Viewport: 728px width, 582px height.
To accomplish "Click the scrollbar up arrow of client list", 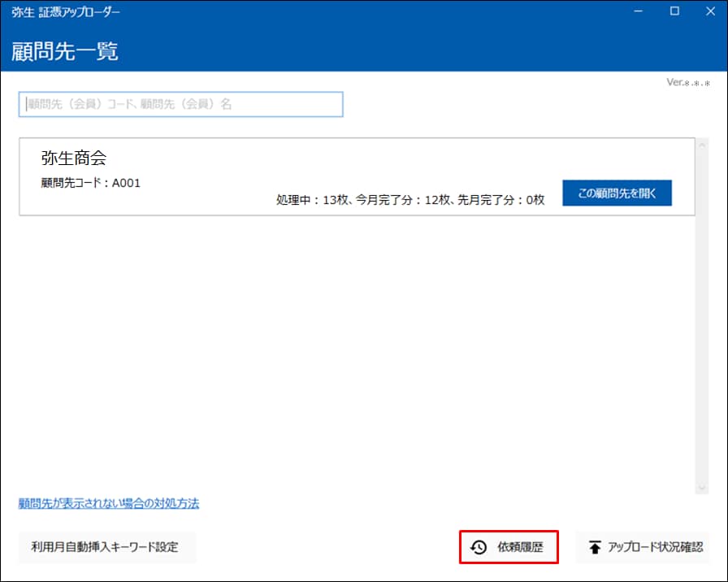I will point(702,144).
